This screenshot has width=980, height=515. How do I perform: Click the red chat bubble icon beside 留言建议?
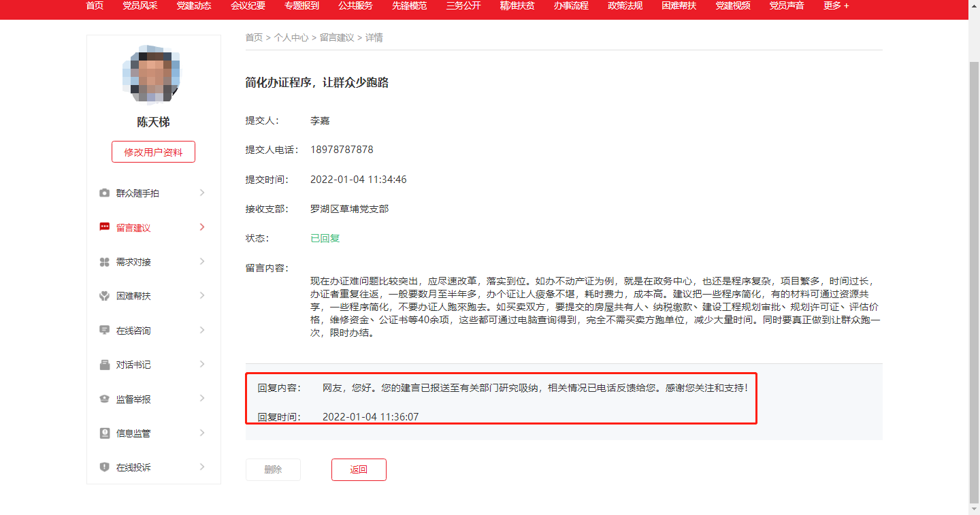104,227
